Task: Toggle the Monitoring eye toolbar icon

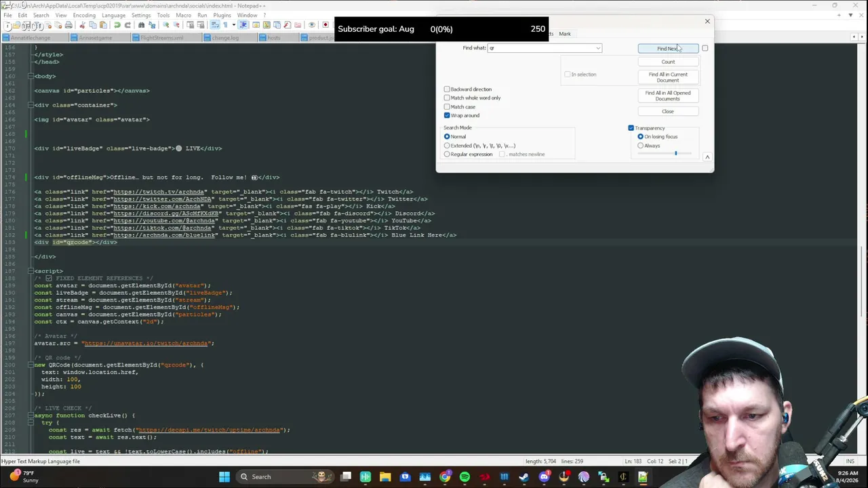Action: pos(311,25)
